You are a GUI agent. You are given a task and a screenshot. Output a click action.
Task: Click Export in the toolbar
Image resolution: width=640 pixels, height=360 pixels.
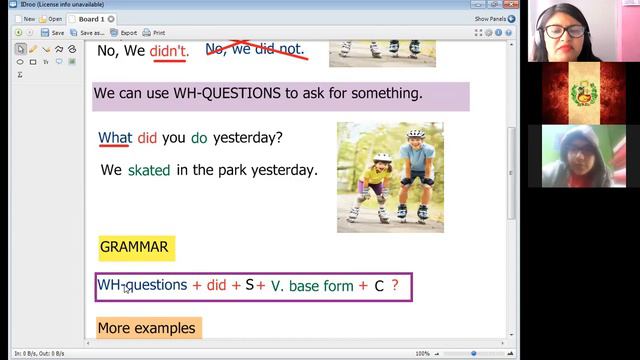124,33
